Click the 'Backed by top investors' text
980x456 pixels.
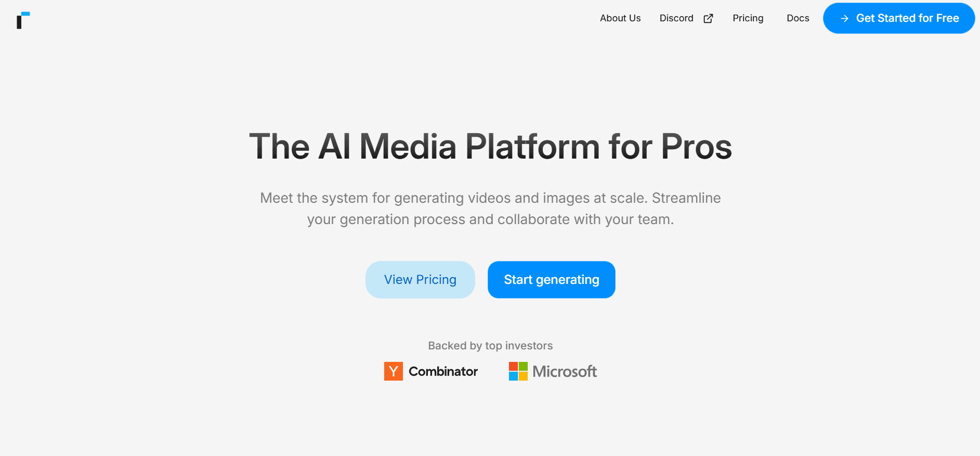(490, 345)
